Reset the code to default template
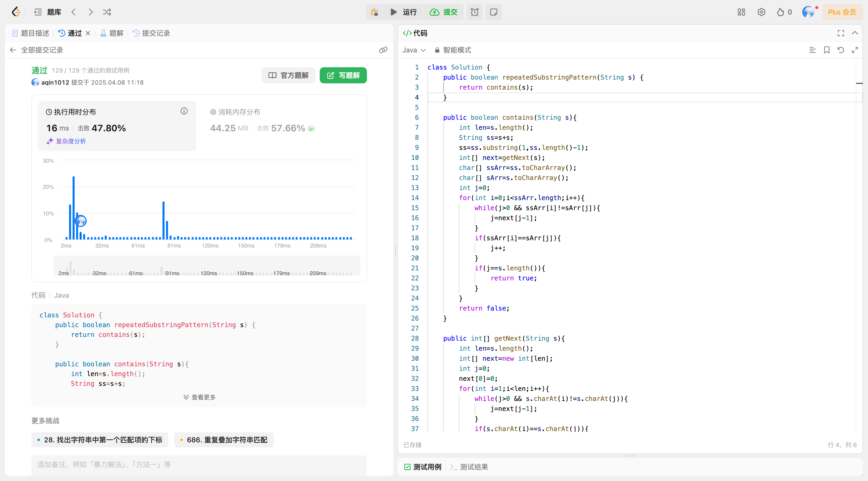868x481 pixels. click(841, 50)
